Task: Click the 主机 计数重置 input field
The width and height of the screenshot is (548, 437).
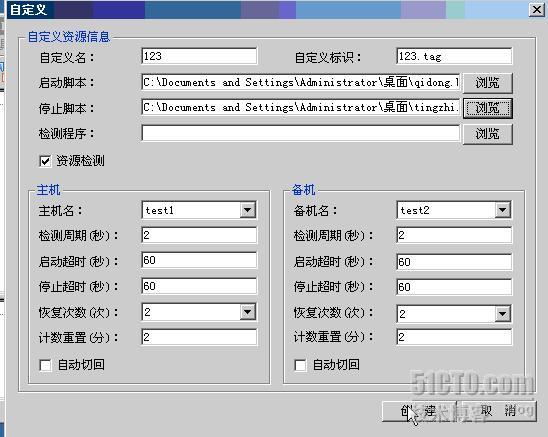Action: click(199, 337)
